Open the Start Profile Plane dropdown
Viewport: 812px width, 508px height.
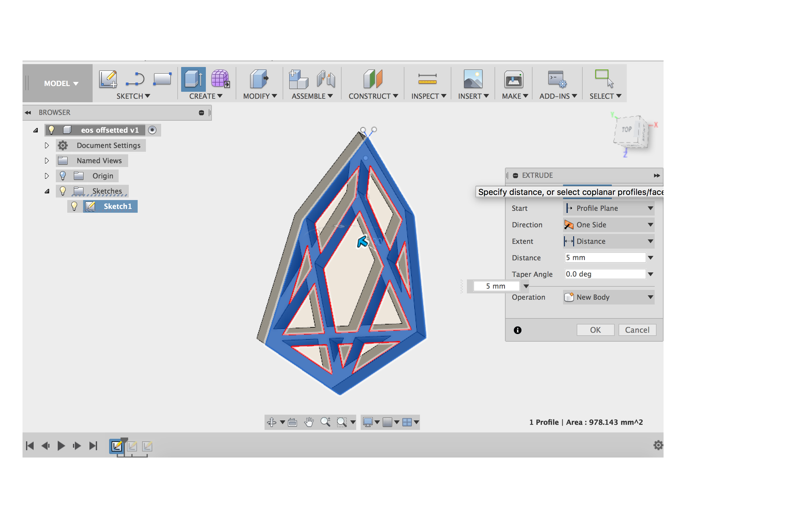609,208
